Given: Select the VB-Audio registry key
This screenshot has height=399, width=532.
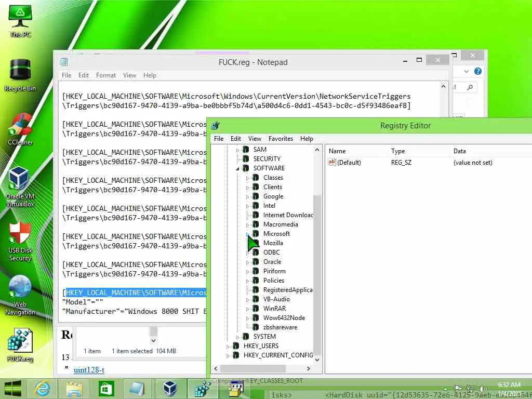Looking at the screenshot, I should point(276,299).
